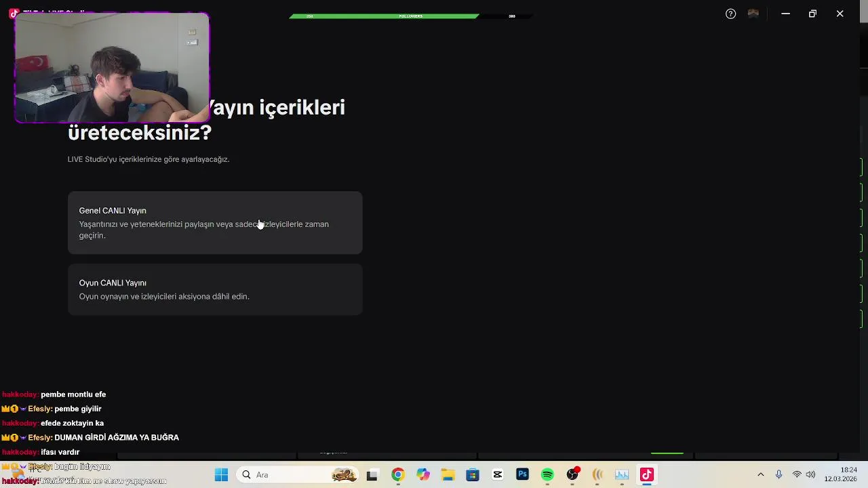
Task: Open the help question mark icon
Action: pyautogui.click(x=730, y=14)
